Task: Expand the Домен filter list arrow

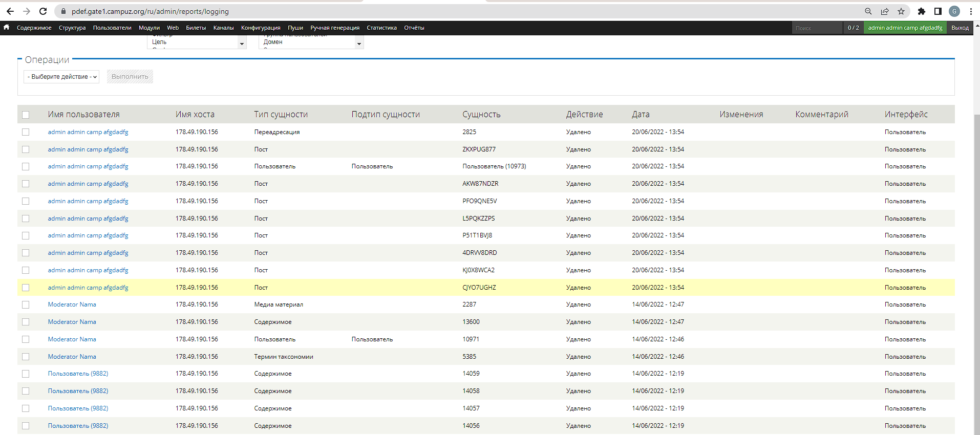Action: [359, 44]
